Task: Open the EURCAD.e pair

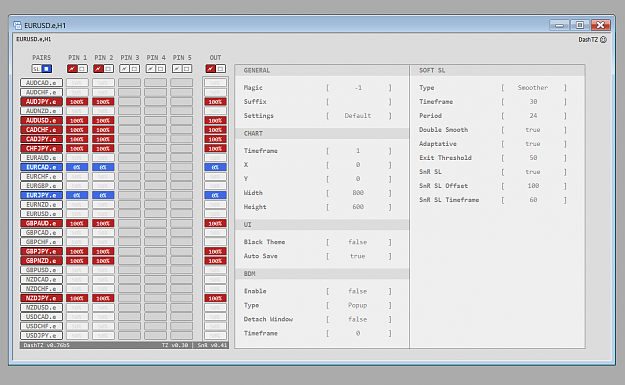Action: 41,167
